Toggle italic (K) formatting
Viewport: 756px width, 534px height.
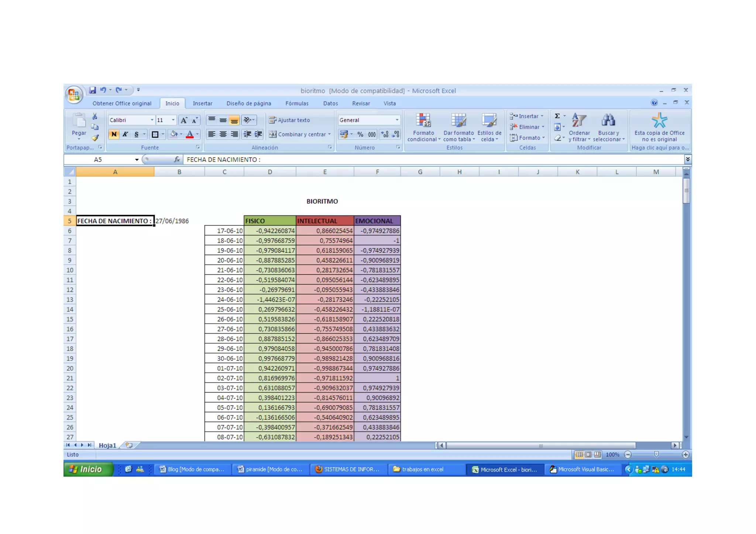[x=125, y=134]
